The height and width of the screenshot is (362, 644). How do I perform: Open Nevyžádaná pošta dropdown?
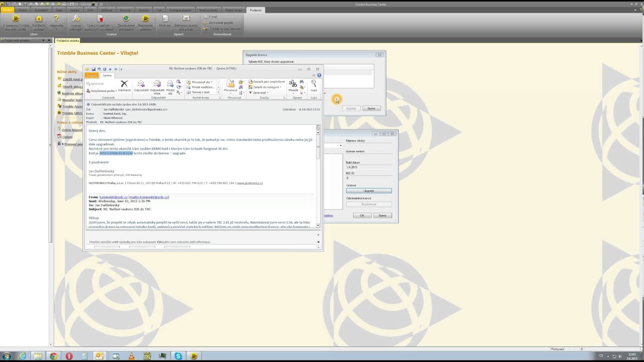click(x=102, y=91)
